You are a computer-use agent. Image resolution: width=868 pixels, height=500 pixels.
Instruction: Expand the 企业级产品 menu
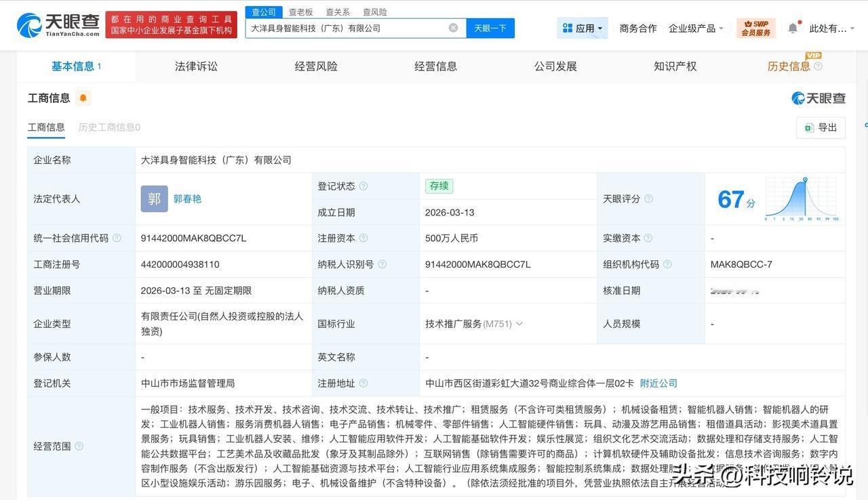[x=696, y=28]
